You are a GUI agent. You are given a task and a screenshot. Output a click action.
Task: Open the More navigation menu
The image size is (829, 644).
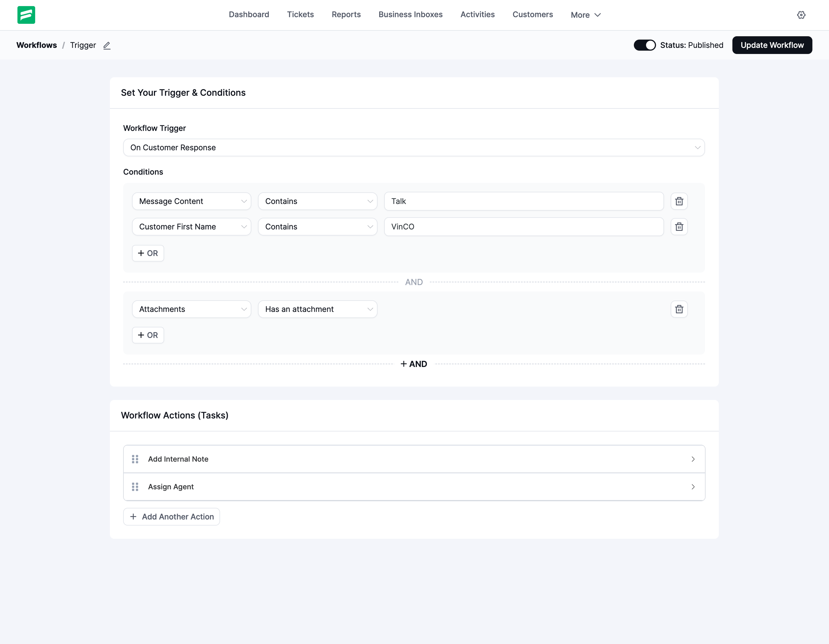585,15
